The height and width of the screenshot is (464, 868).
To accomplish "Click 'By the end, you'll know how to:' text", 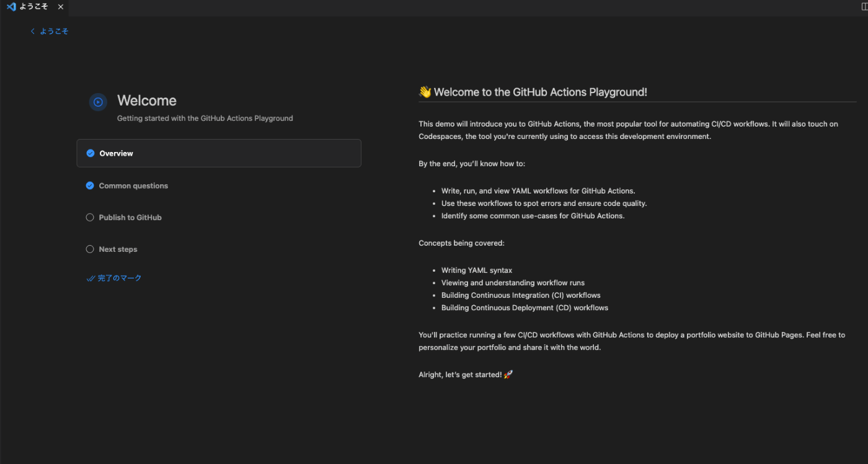I will click(472, 164).
